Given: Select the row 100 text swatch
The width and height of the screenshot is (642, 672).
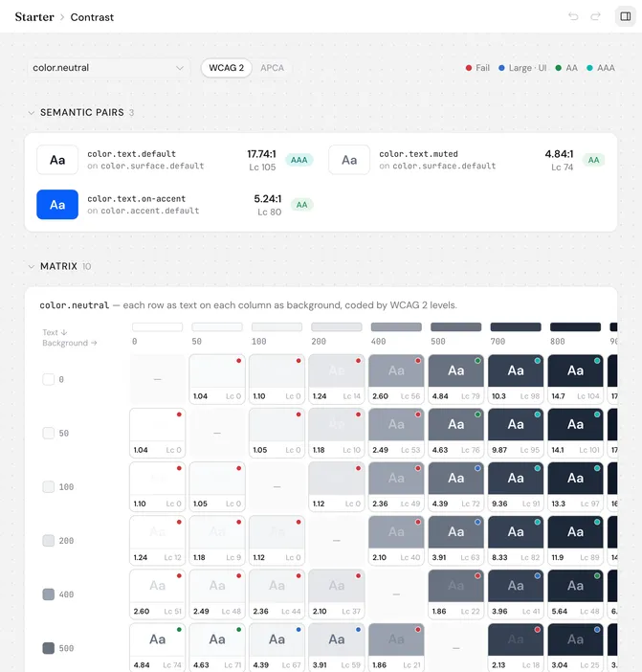Looking at the screenshot, I should tap(49, 487).
